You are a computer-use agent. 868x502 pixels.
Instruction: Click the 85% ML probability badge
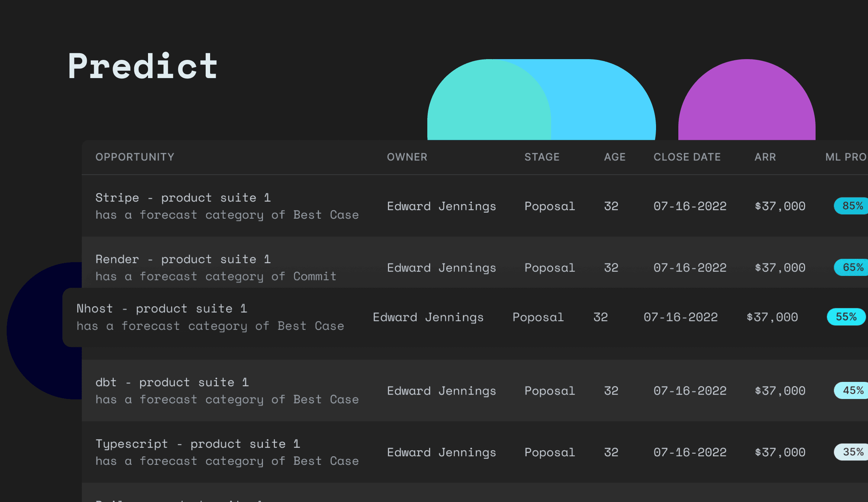(851, 206)
